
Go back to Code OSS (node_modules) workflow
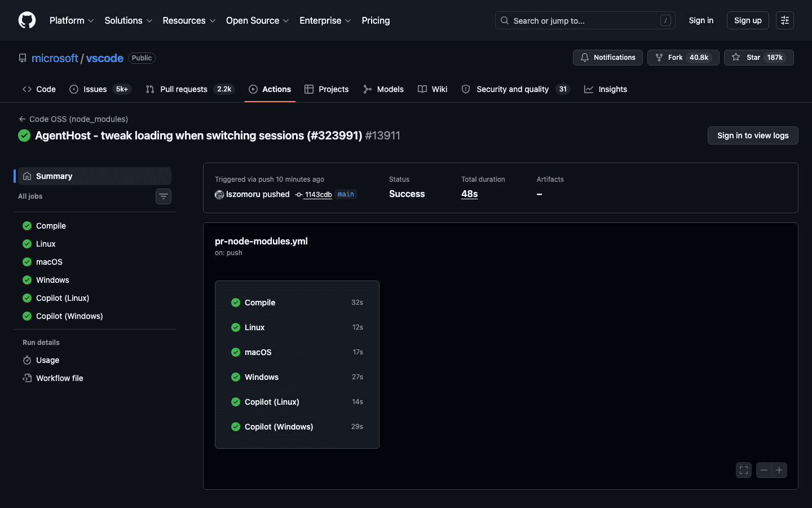pyautogui.click(x=73, y=119)
